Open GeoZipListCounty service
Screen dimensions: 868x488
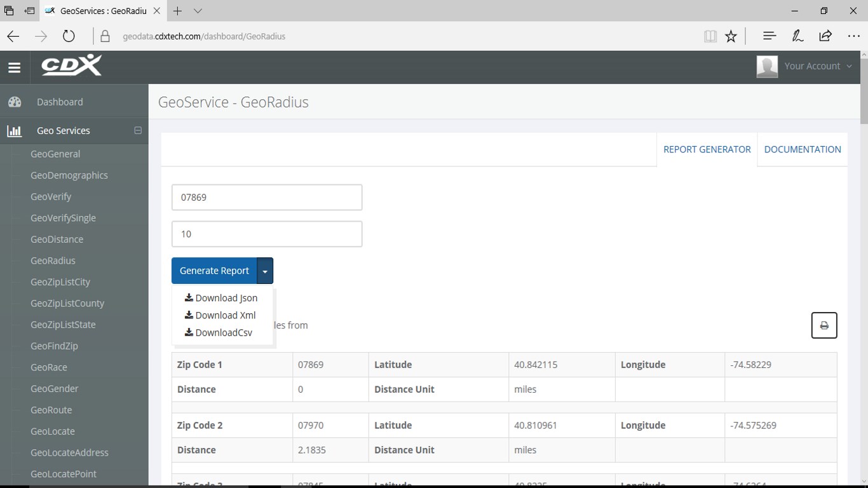click(67, 303)
